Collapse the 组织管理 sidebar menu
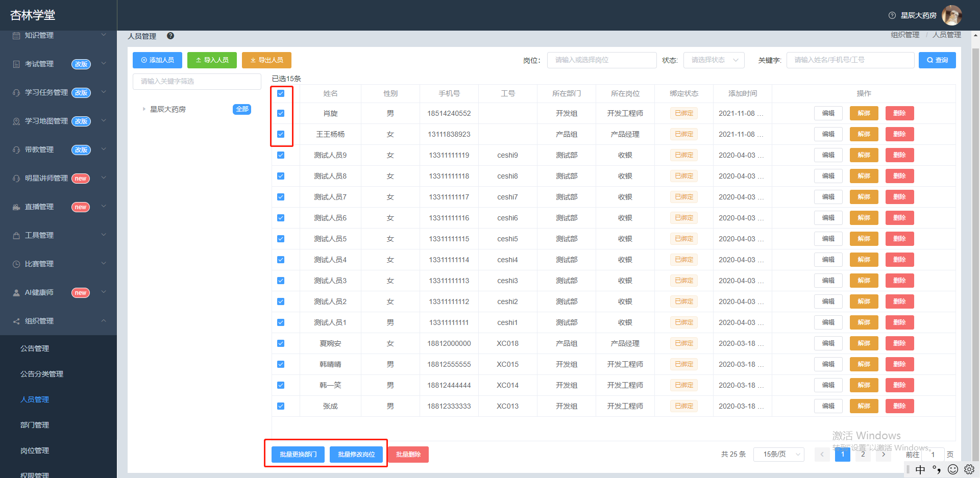 104,321
